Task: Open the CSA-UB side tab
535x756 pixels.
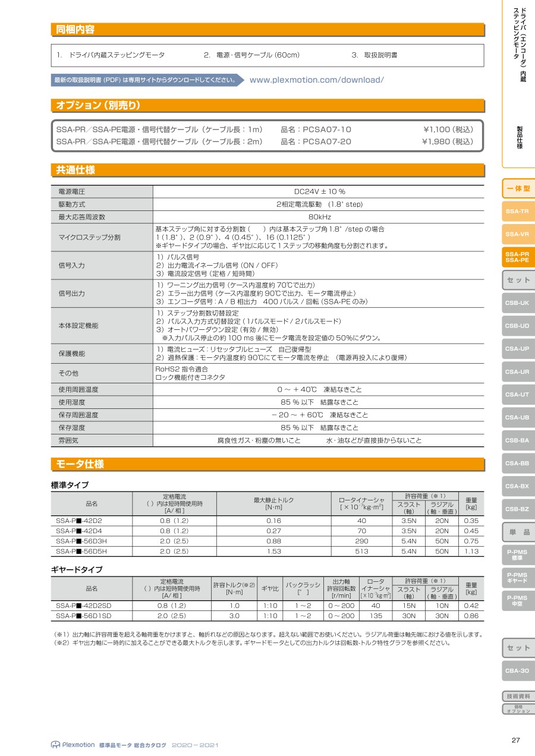Action: [x=517, y=417]
